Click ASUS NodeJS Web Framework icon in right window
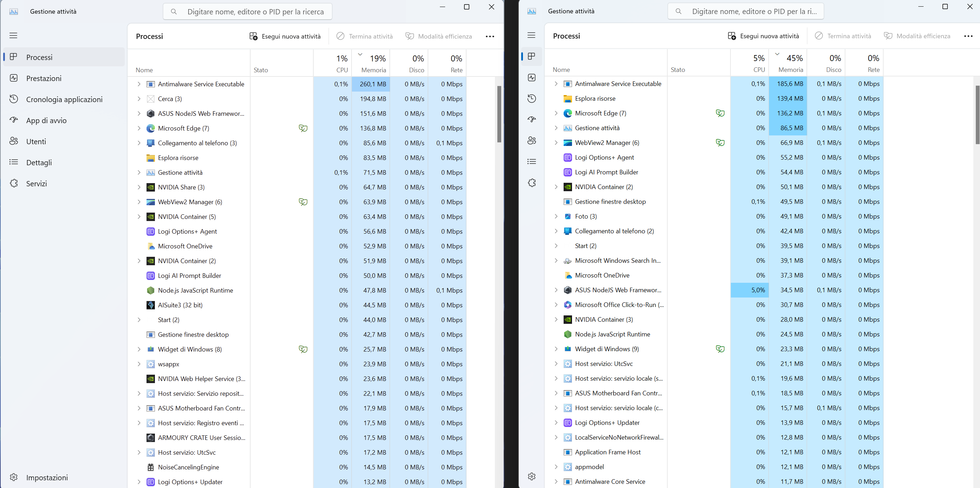The image size is (980, 488). click(x=567, y=290)
